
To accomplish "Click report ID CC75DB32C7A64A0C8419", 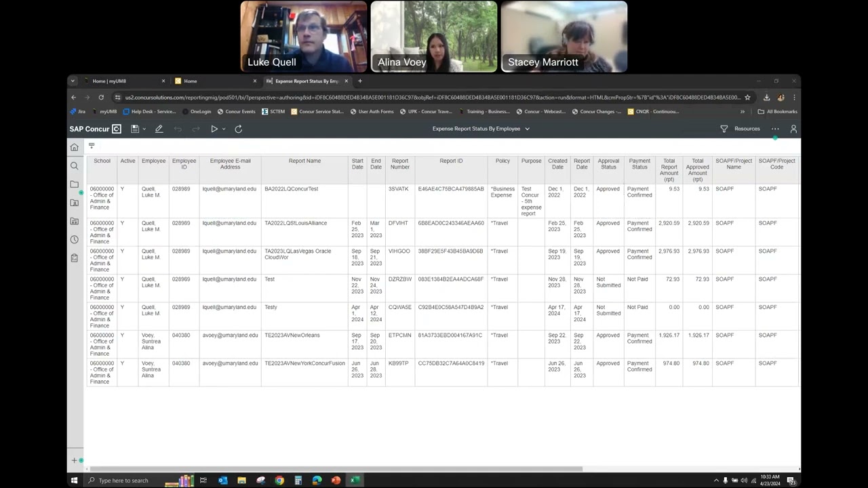I will pos(451,363).
